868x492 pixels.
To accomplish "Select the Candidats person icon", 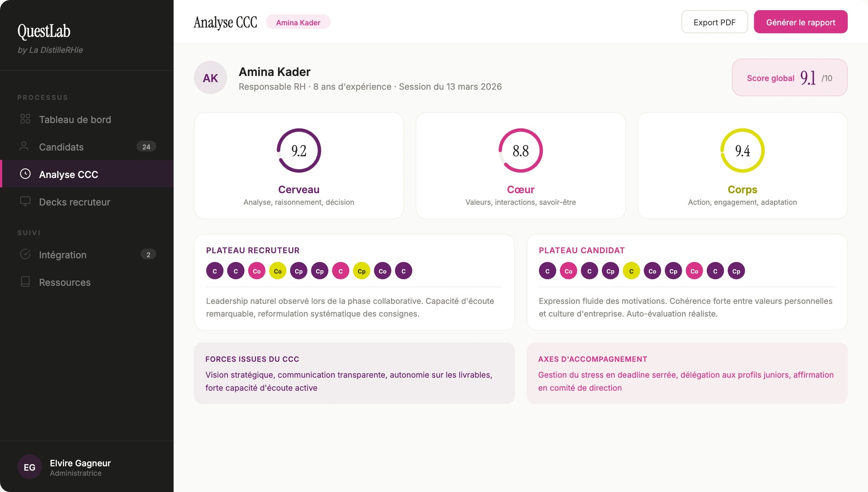I will click(x=25, y=147).
